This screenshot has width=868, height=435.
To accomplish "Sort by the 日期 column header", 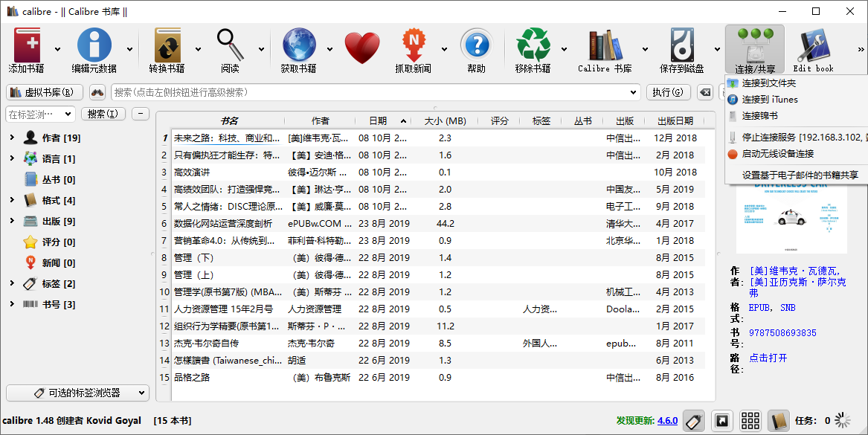I will click(383, 120).
